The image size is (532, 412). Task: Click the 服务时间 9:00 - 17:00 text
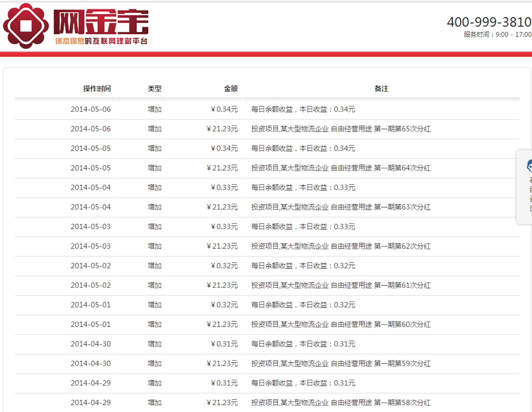pyautogui.click(x=497, y=35)
